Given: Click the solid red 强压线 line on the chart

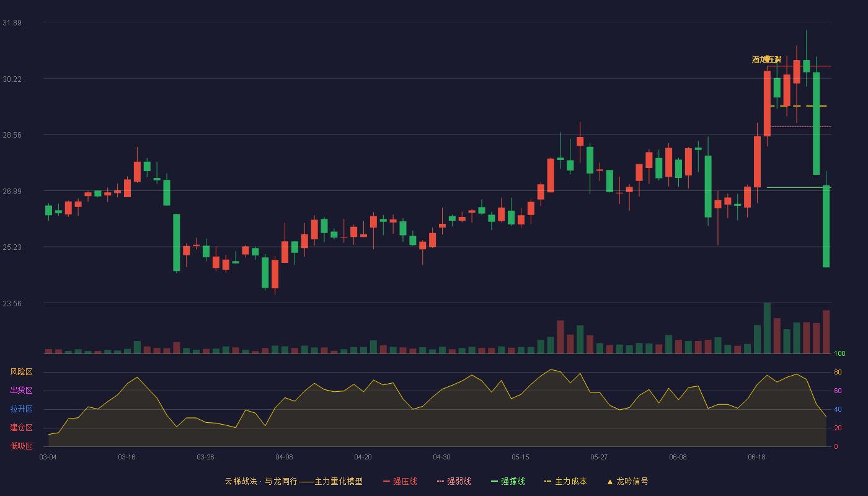Looking at the screenshot, I should [x=799, y=66].
